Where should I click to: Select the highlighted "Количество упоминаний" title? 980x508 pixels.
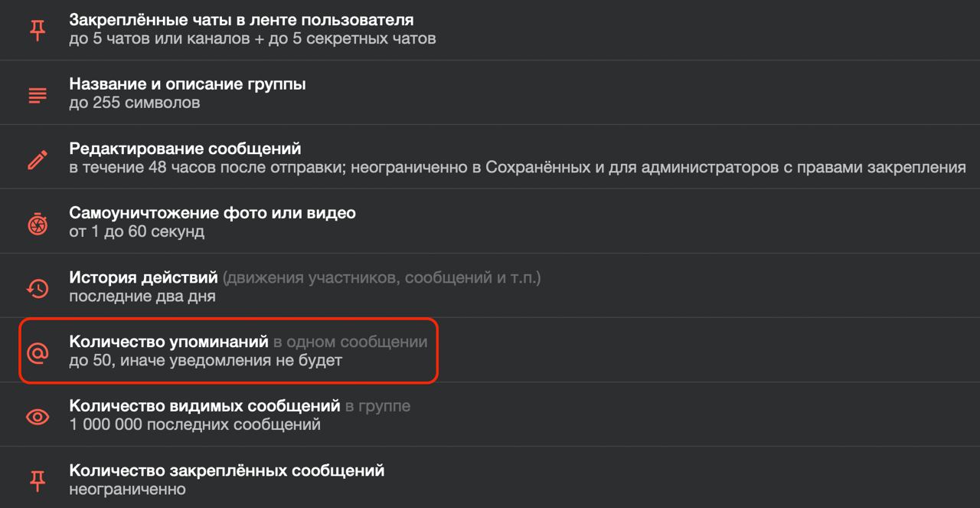click(x=168, y=342)
